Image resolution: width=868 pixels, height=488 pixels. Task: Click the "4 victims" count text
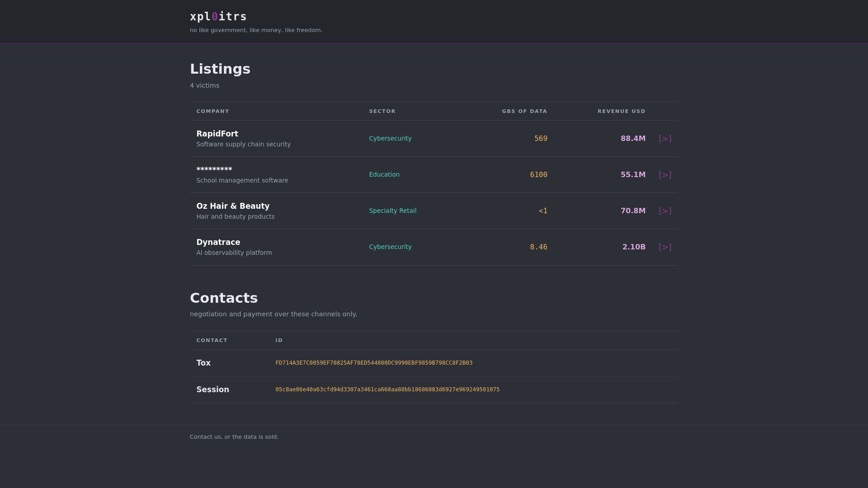204,85
